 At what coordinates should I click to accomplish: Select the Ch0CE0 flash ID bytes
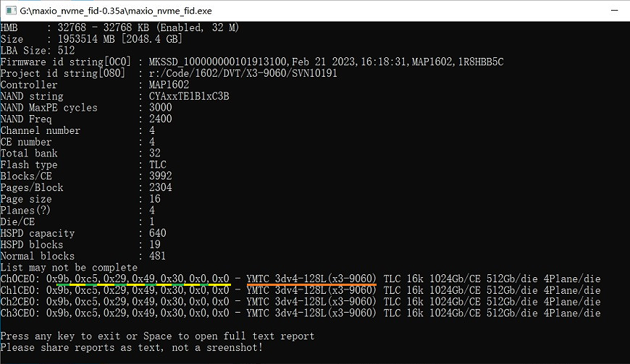(138, 279)
